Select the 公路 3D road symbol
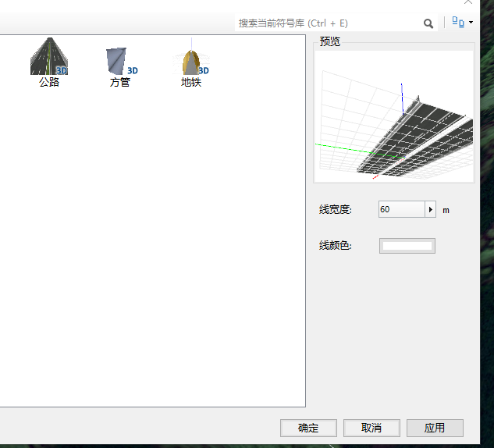 [x=49, y=62]
